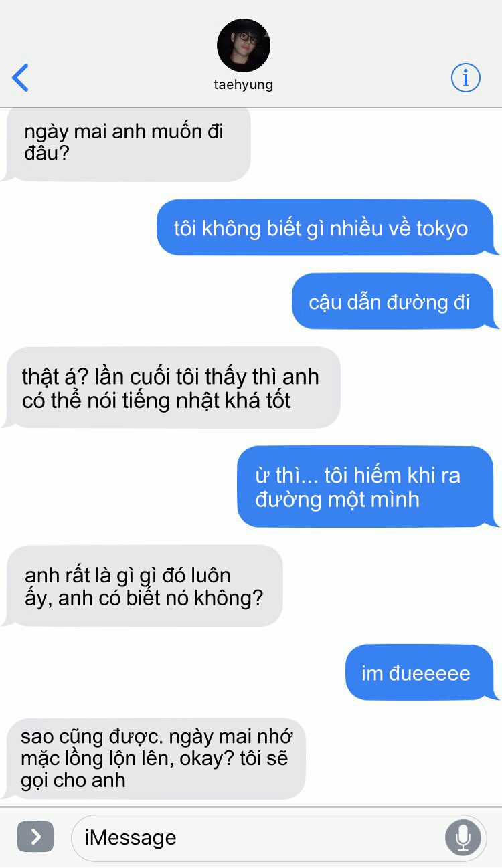Viewport: 502px width, 868px height.
Task: Select the message "ngày mai anh muốn đi đâu?"
Action: coord(129,142)
